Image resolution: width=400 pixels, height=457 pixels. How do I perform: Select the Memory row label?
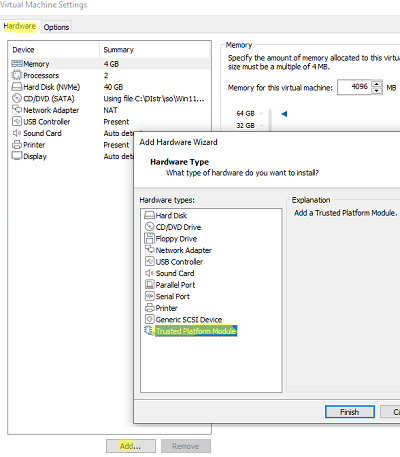coord(36,64)
